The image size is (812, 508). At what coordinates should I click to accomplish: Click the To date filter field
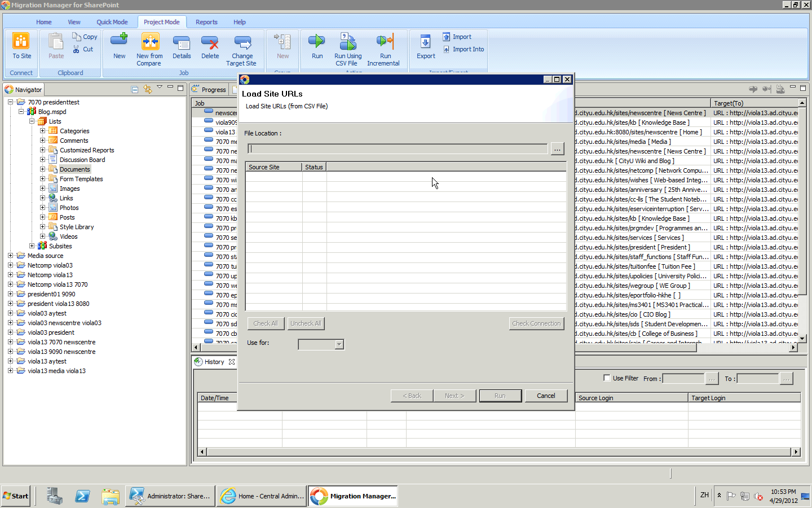(x=758, y=378)
